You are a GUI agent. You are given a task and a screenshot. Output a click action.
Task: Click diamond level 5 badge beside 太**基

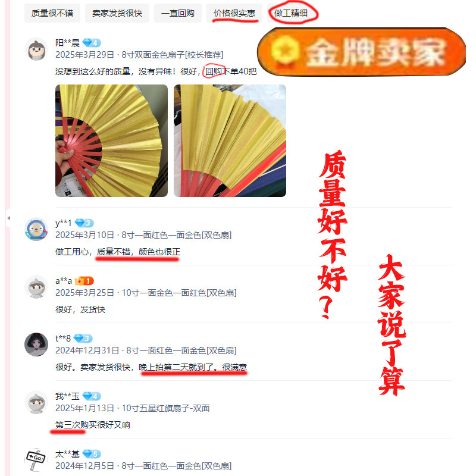tap(92, 454)
